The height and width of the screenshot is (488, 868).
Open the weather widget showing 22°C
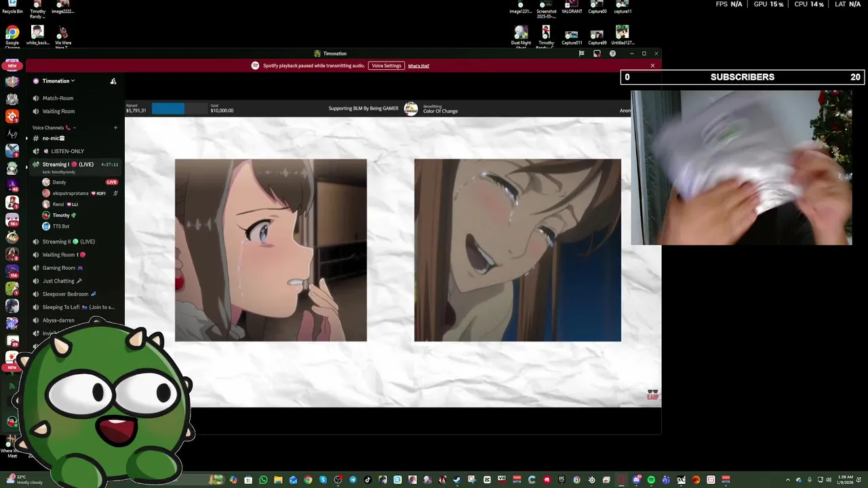coord(23,479)
